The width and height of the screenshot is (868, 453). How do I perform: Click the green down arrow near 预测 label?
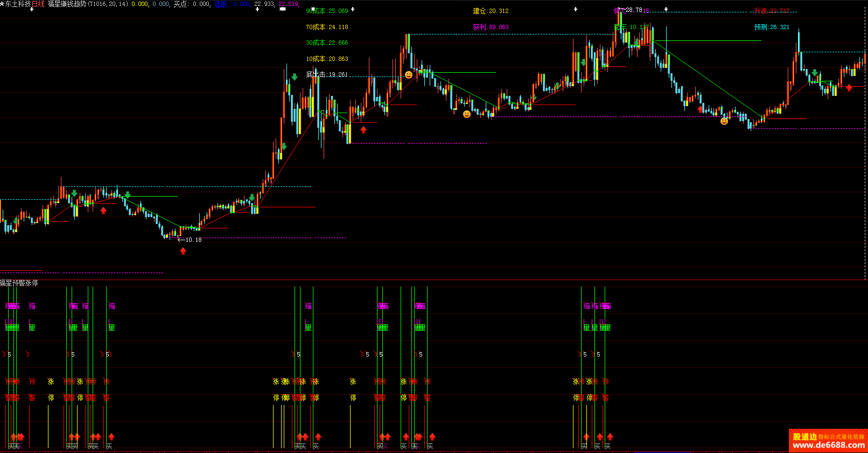pos(815,73)
